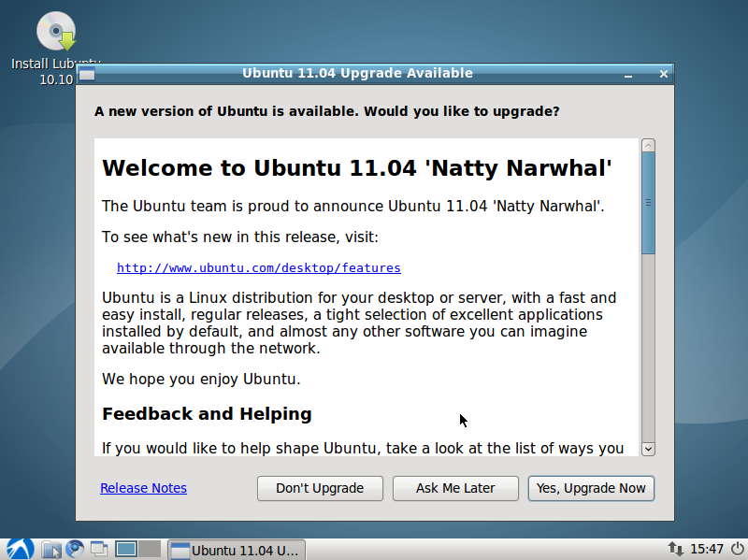Close the Ubuntu 11.04 Upgrade Available dialog
Image resolution: width=748 pixels, height=560 pixels.
coord(664,74)
